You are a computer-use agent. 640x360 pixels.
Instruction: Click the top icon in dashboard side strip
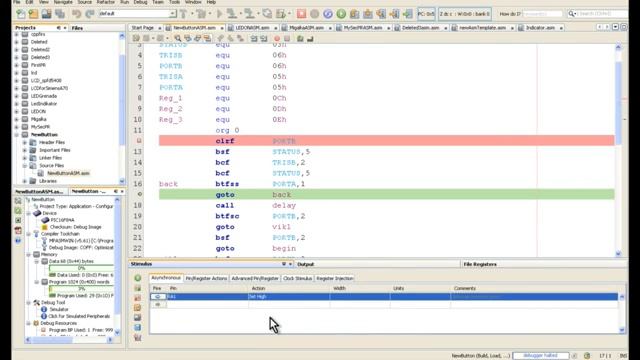(x=18, y=201)
